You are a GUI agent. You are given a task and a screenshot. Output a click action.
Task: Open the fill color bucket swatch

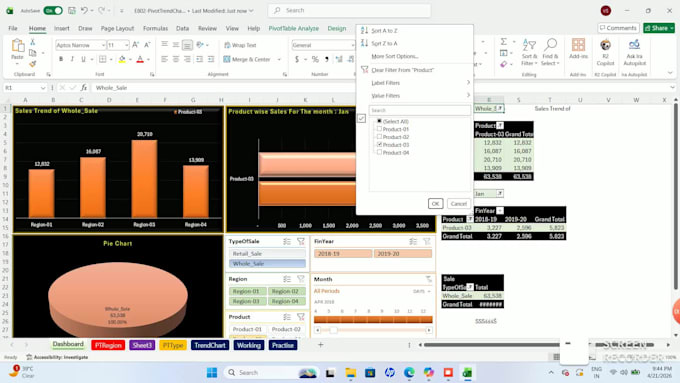[122, 59]
